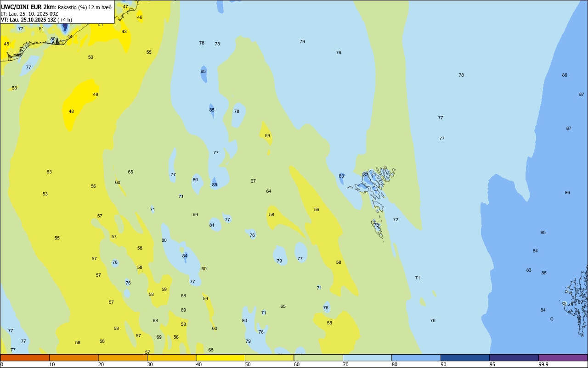Select the 30–40 golden legend swatch
Screen dimensions: 588x368
tap(171, 357)
